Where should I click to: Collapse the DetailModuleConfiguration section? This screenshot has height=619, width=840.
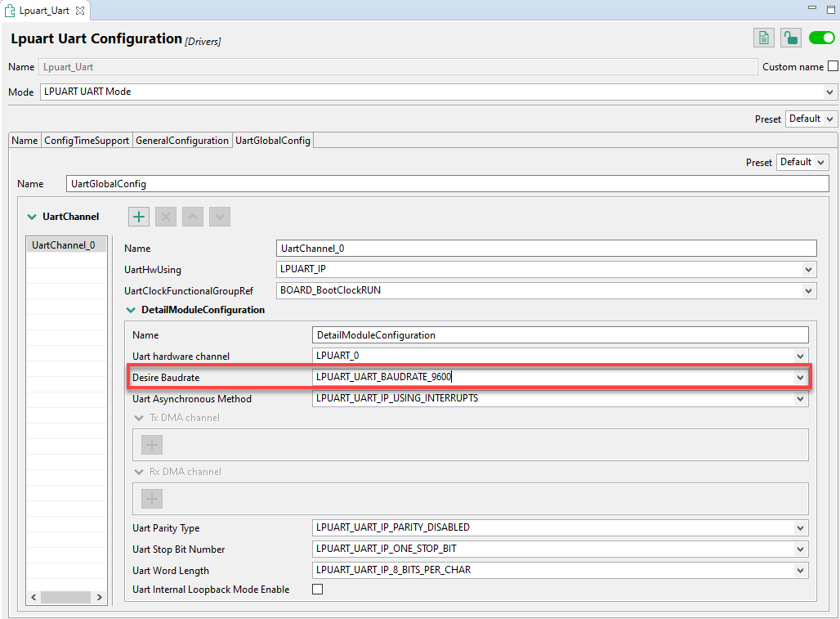(131, 309)
